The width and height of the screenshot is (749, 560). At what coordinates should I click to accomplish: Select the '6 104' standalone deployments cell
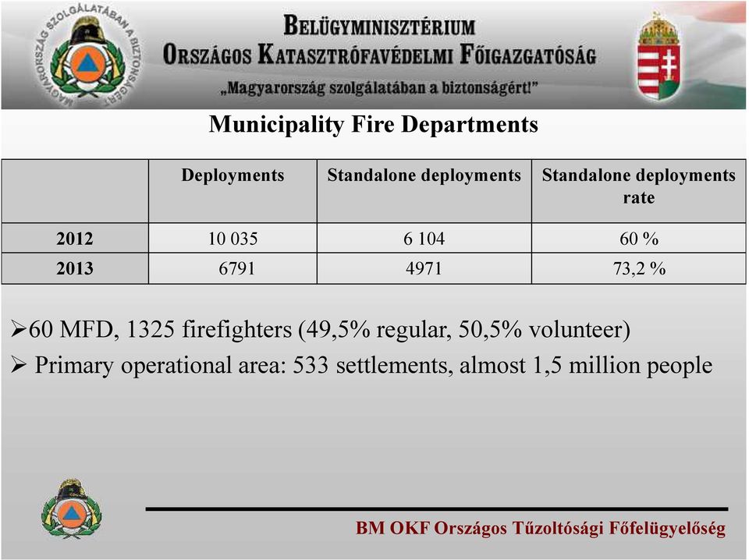(424, 238)
